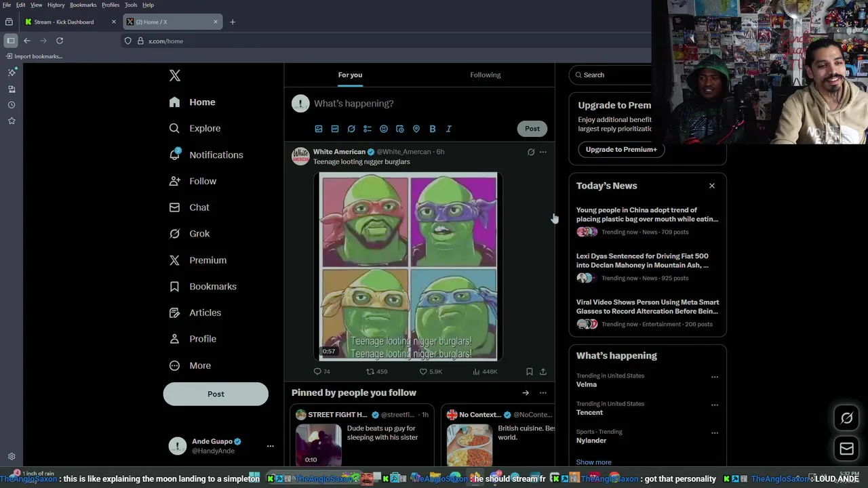Screen dimensions: 868x488
Task: Click the large sidebar Post button
Action: click(216, 394)
